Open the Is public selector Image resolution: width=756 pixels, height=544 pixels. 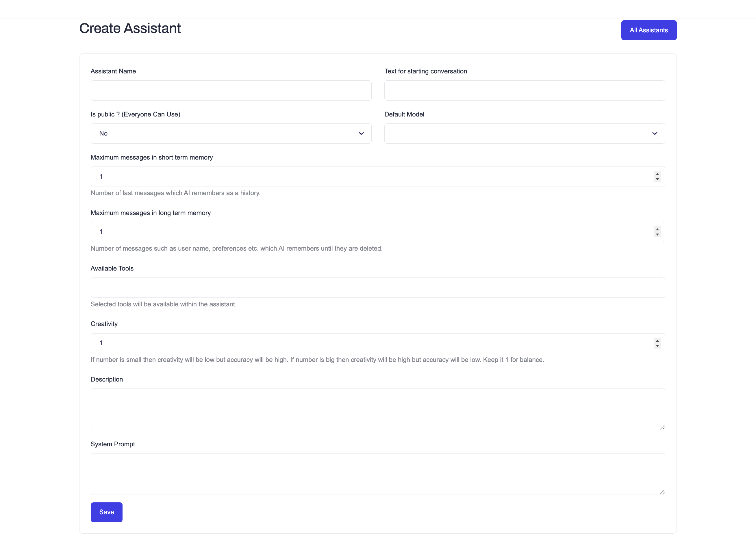pos(231,133)
